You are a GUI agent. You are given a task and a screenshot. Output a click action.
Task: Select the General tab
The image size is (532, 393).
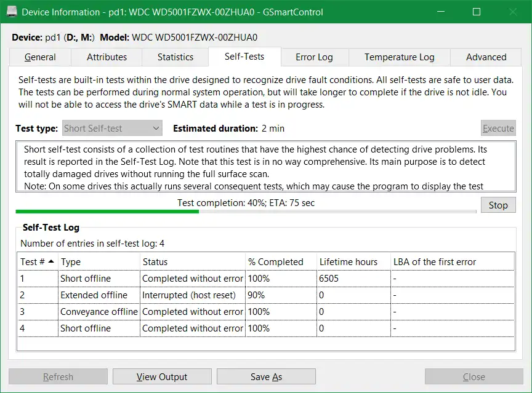(x=39, y=57)
